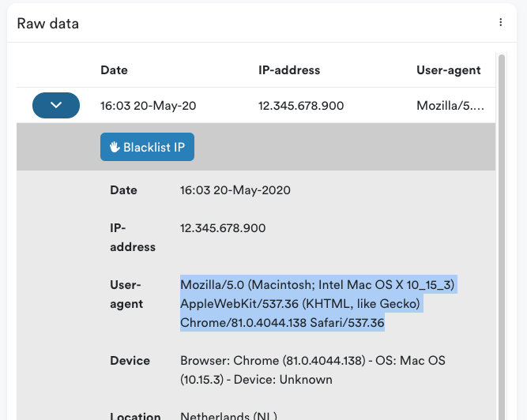Click the hand icon on Blacklist IP

(115, 147)
